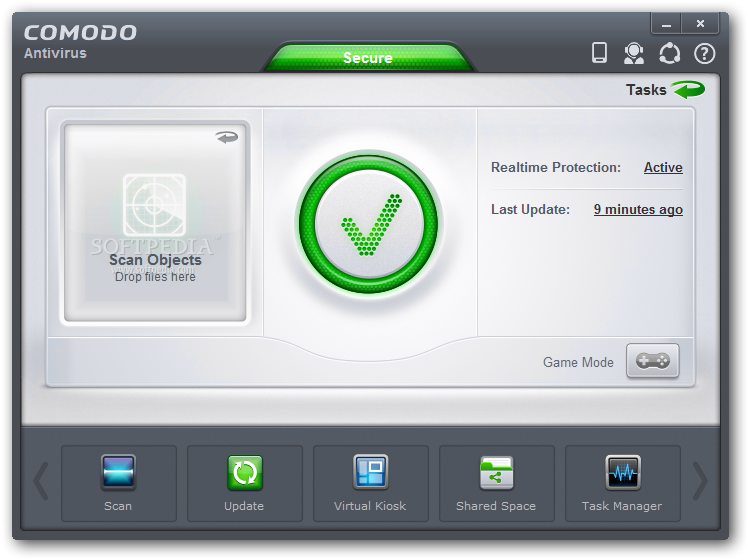This screenshot has height=560, width=749.
Task: Minimize the Comodo Antivirus window
Action: point(666,23)
